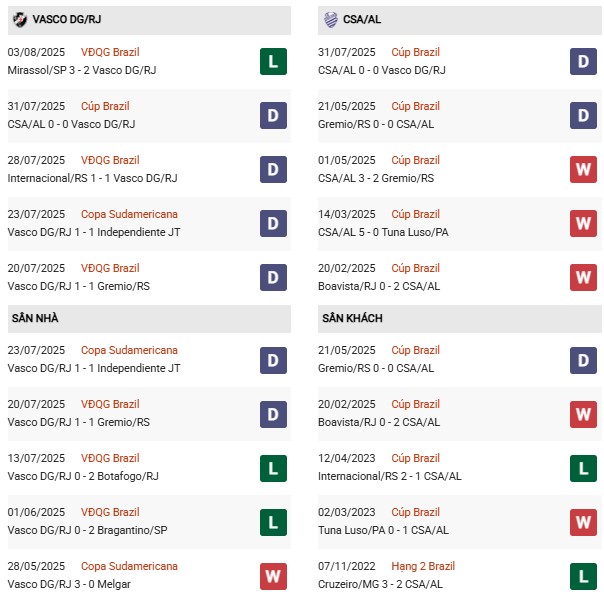604x594 pixels.
Task: Open Cúp Brazil link dated 14/03/2025
Action: tap(415, 214)
